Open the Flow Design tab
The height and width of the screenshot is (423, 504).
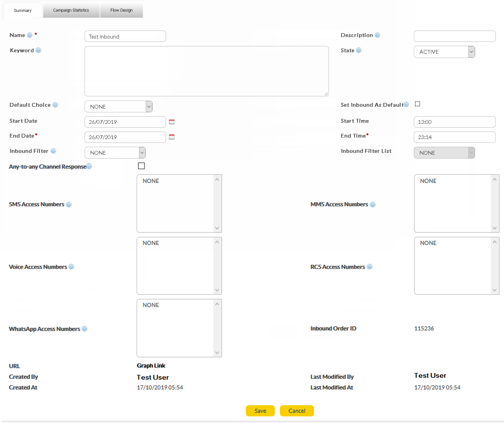(x=121, y=10)
